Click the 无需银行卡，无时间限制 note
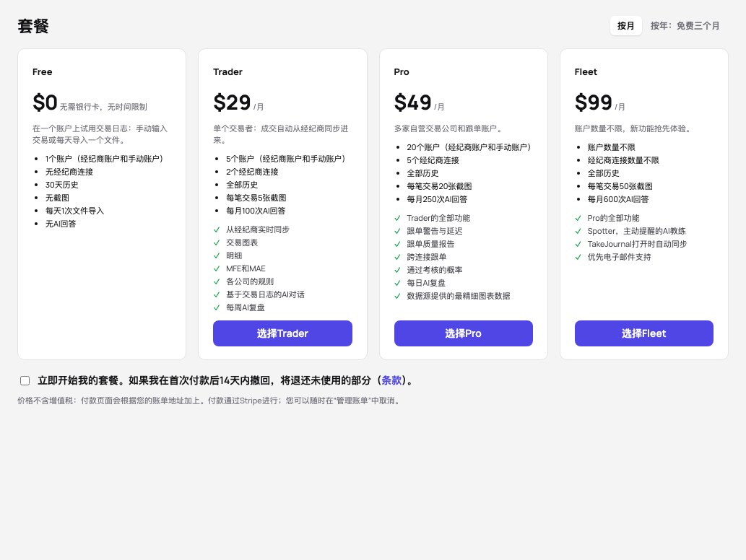The image size is (746, 560). [x=103, y=107]
